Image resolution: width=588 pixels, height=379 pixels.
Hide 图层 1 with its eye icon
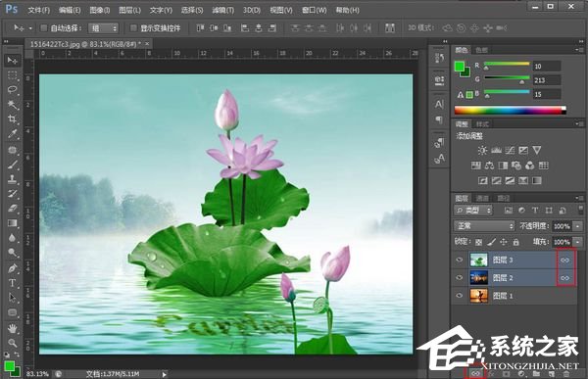click(x=459, y=296)
